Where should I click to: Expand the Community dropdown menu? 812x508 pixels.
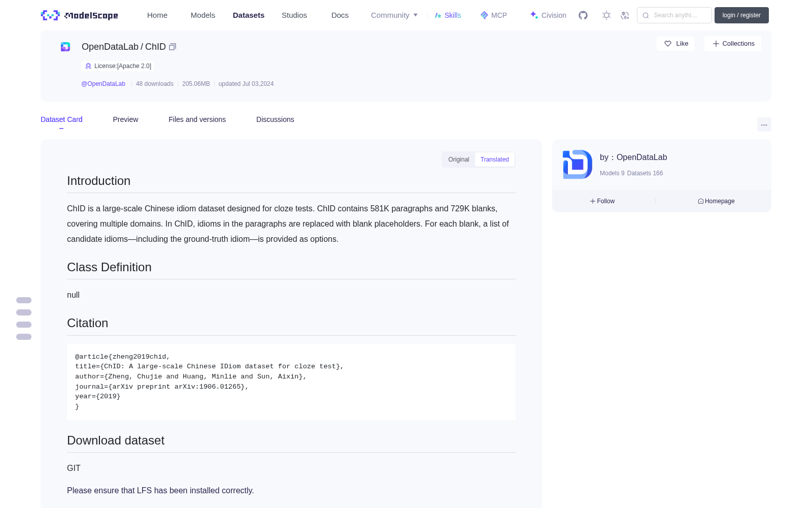(x=394, y=15)
